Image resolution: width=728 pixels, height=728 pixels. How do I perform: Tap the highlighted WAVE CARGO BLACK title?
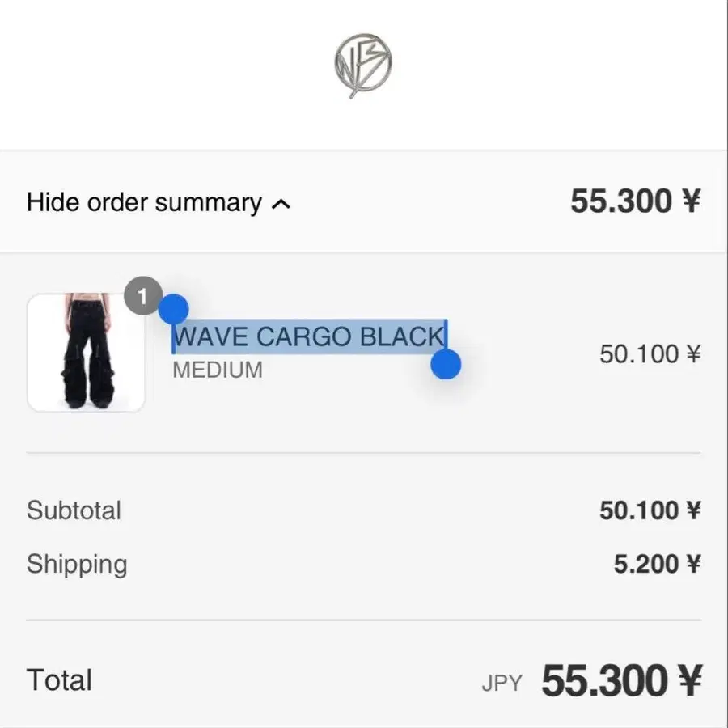310,336
